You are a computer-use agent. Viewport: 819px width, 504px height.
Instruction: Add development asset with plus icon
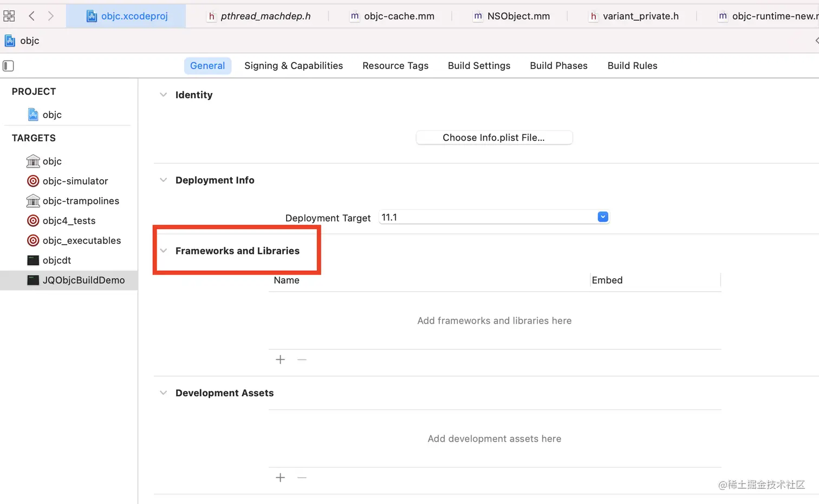[x=281, y=477]
